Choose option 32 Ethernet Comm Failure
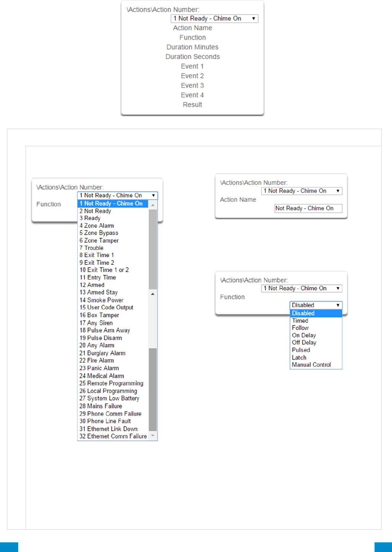 [x=113, y=437]
